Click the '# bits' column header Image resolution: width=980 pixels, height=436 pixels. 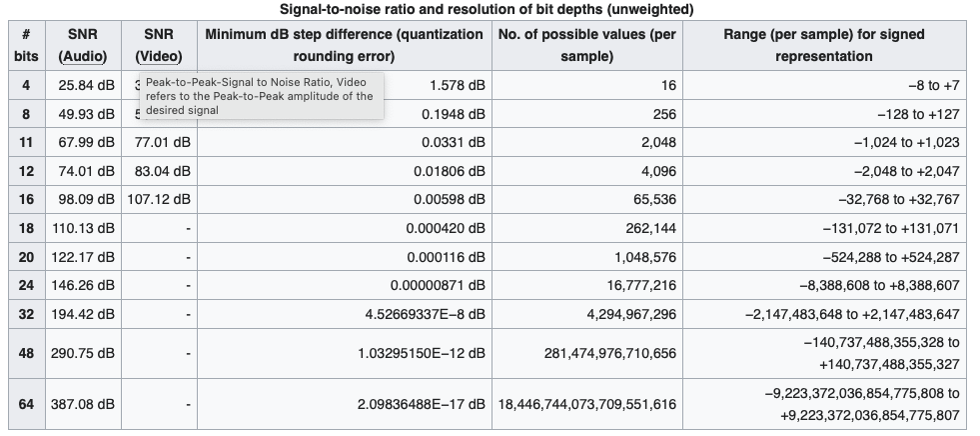click(x=25, y=46)
